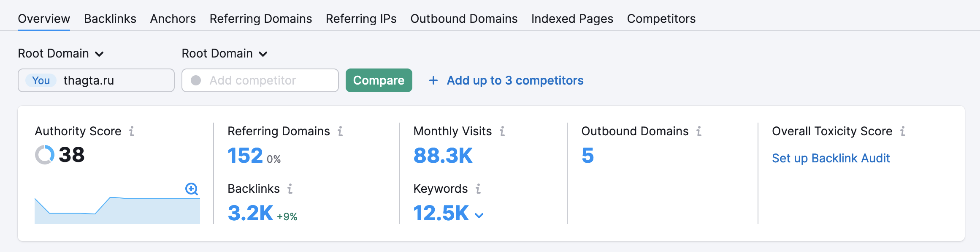Click the 0% referring domains change

[274, 159]
